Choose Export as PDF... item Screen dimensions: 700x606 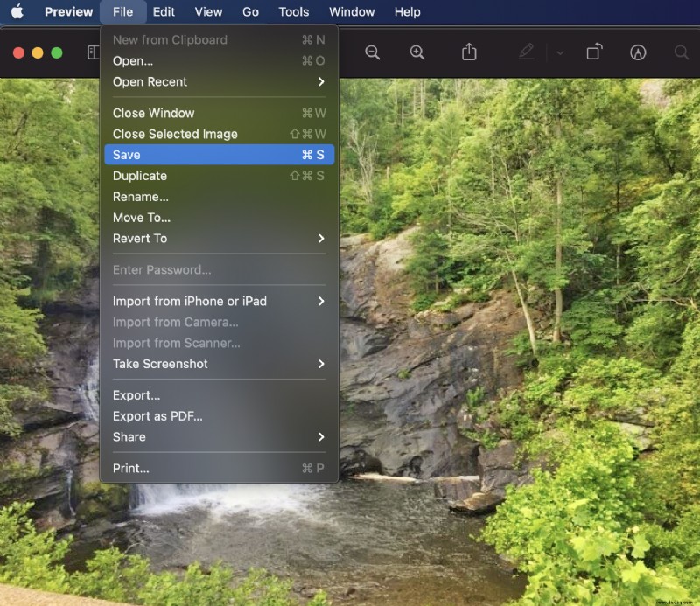(x=220, y=416)
